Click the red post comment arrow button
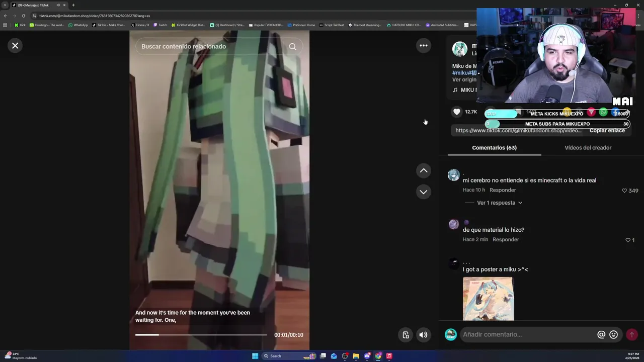 [x=631, y=334]
